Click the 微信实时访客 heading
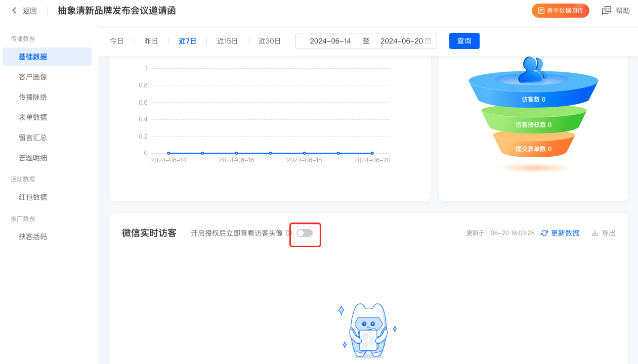Viewport: 638px width, 364px height. point(149,233)
